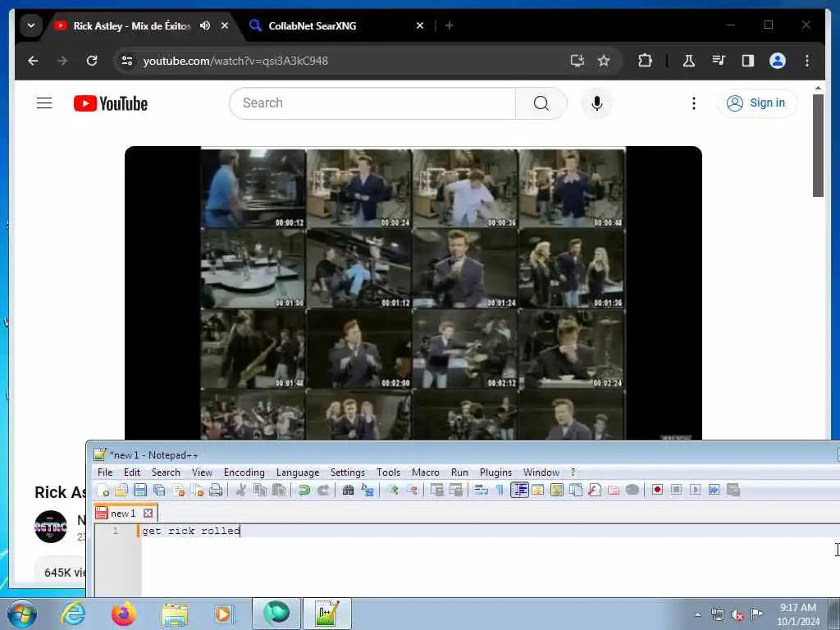The image size is (840, 630).
Task: Toggle Word wrap icon in Notepad++ toolbar
Action: click(x=481, y=491)
